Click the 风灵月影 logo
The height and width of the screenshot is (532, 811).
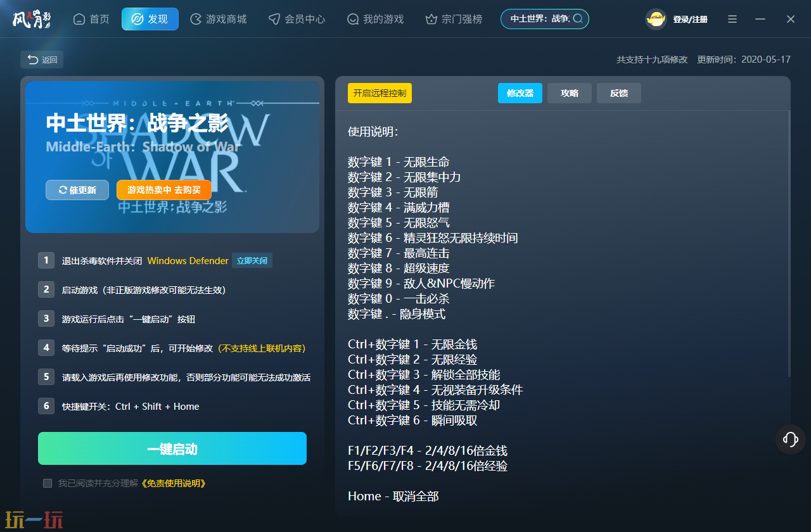point(32,19)
